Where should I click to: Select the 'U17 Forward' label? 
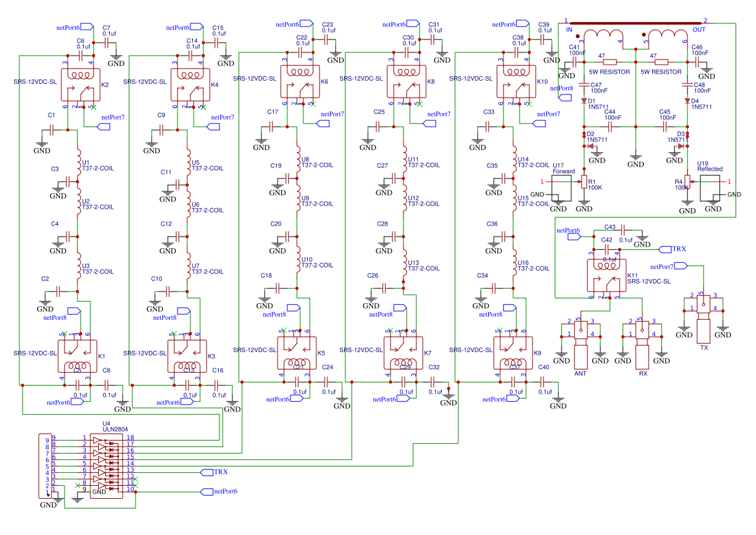(x=564, y=169)
